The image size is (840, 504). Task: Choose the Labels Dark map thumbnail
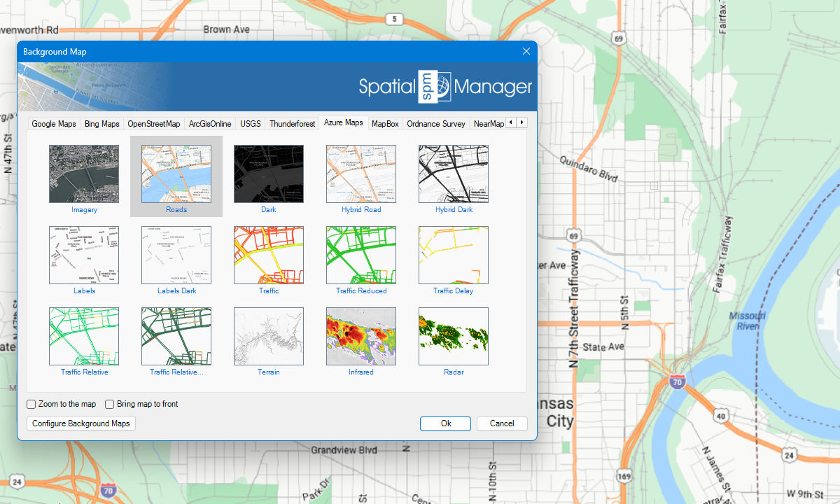(x=176, y=255)
